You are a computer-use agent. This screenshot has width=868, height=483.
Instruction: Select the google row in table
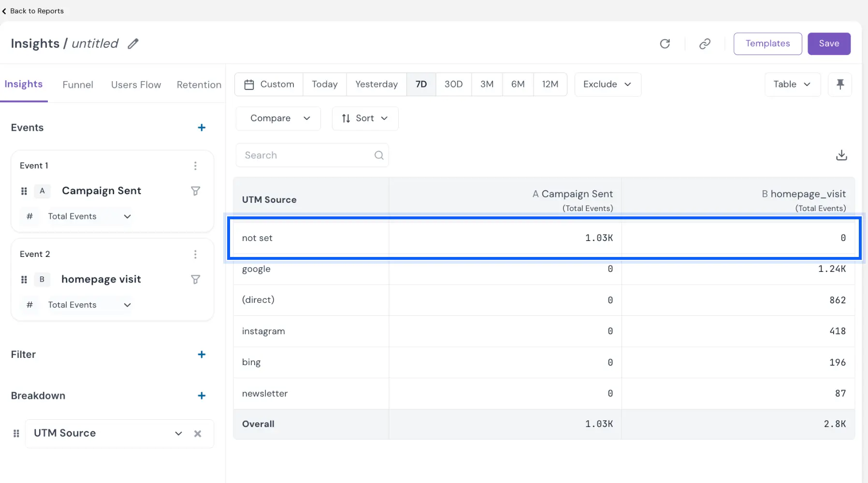coord(544,270)
